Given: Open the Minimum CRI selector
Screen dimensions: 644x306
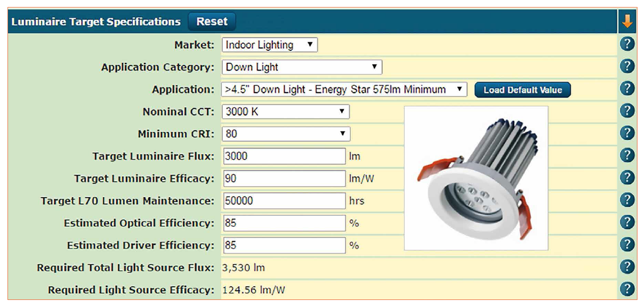Looking at the screenshot, I should (286, 133).
